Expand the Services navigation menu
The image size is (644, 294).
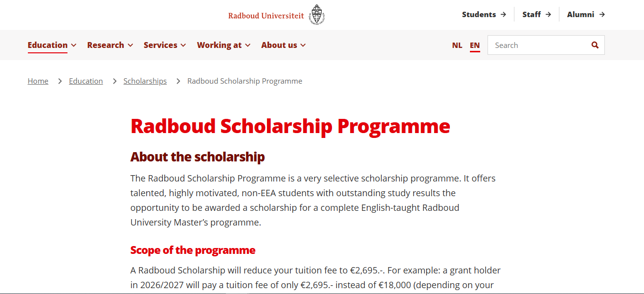coord(165,45)
